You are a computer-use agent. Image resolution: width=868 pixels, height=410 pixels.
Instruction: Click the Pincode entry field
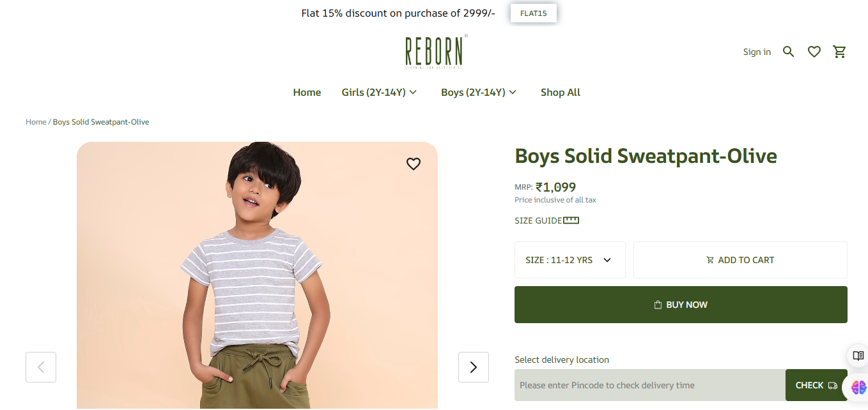649,385
